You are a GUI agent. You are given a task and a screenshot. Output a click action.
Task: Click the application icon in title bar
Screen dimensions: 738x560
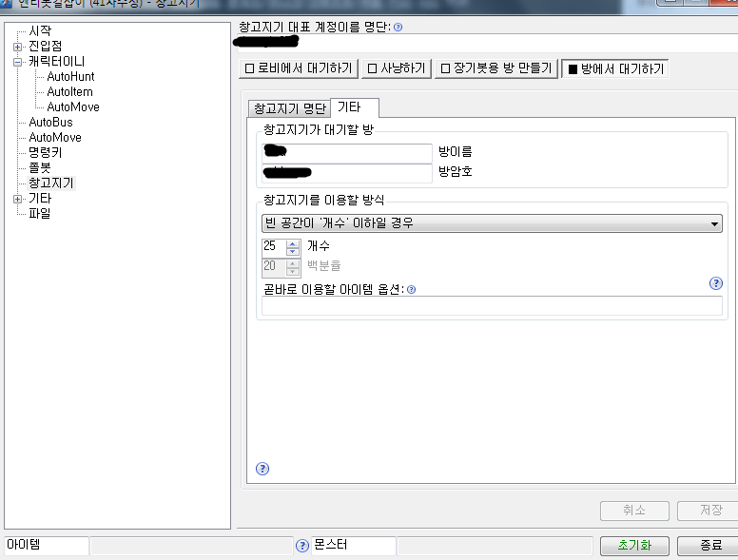click(7, 4)
